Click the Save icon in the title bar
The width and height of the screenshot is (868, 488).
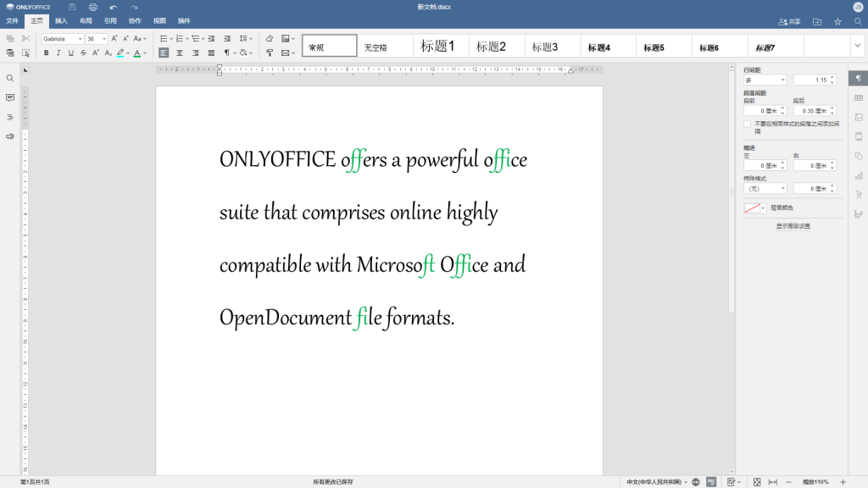tap(72, 7)
